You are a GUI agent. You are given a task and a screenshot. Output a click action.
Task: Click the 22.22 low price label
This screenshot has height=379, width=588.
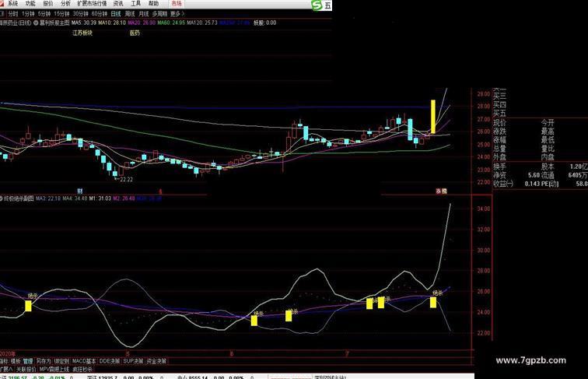coord(126,179)
